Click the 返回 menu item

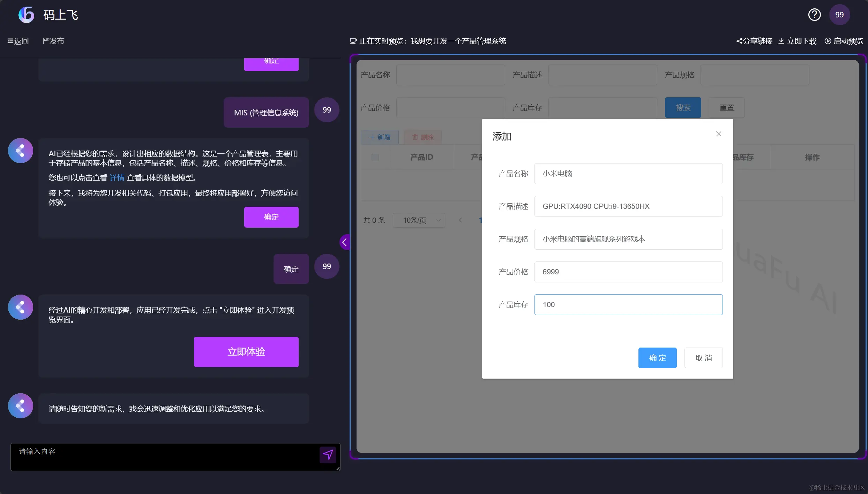(18, 41)
